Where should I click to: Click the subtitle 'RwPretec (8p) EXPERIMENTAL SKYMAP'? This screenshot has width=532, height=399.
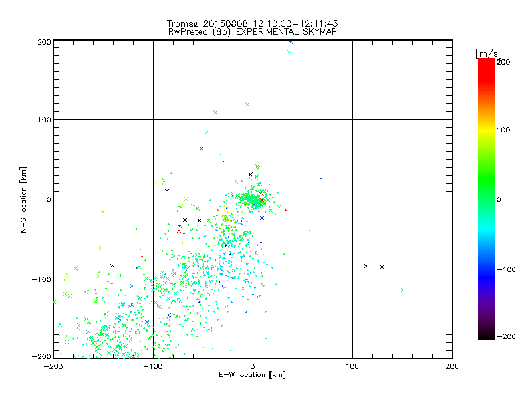pos(252,32)
